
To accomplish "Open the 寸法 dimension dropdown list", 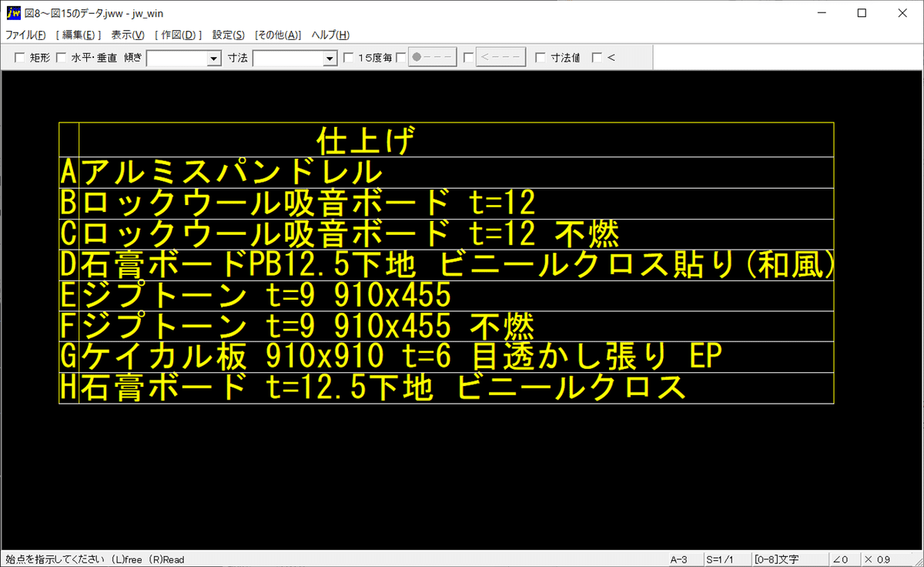I will 329,58.
